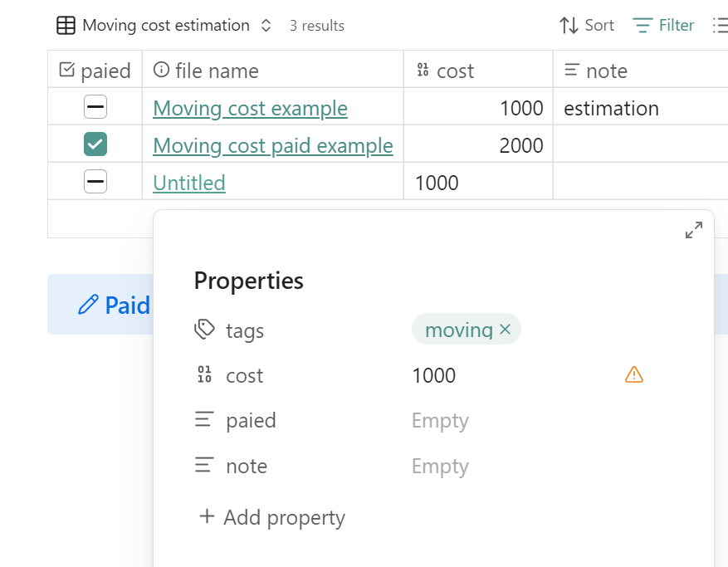728x567 pixels.
Task: Click the paied text property icon
Action: (x=204, y=420)
